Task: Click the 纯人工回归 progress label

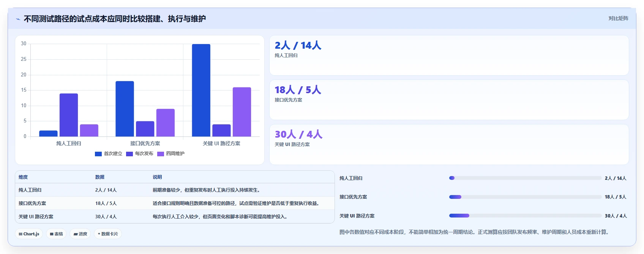Action: pyautogui.click(x=351, y=178)
